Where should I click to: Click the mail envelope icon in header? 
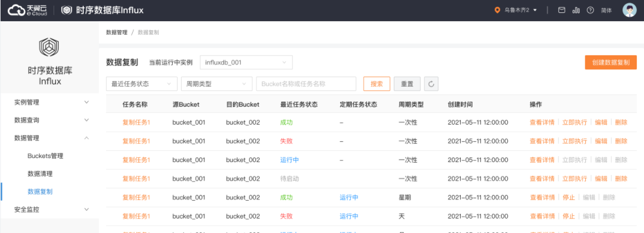pos(562,10)
